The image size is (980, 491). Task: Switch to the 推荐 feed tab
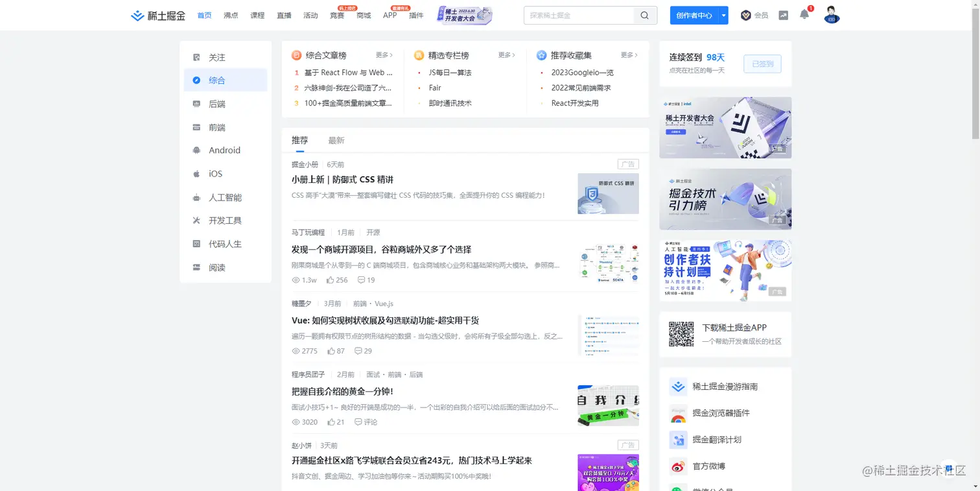(299, 140)
